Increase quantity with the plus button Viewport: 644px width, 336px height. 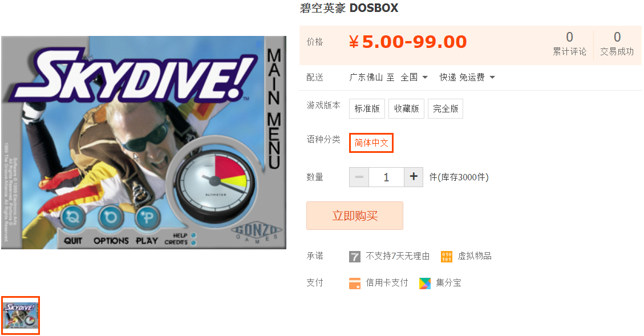[414, 177]
